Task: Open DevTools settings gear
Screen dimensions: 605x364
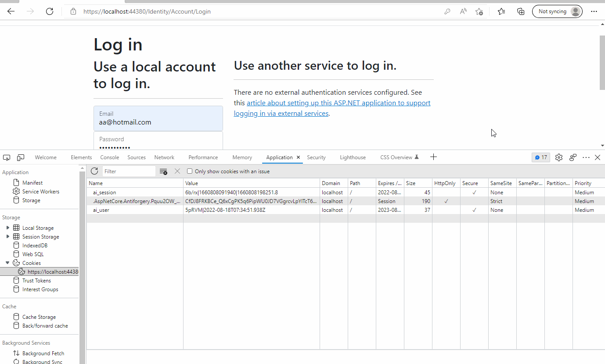Action: click(558, 157)
